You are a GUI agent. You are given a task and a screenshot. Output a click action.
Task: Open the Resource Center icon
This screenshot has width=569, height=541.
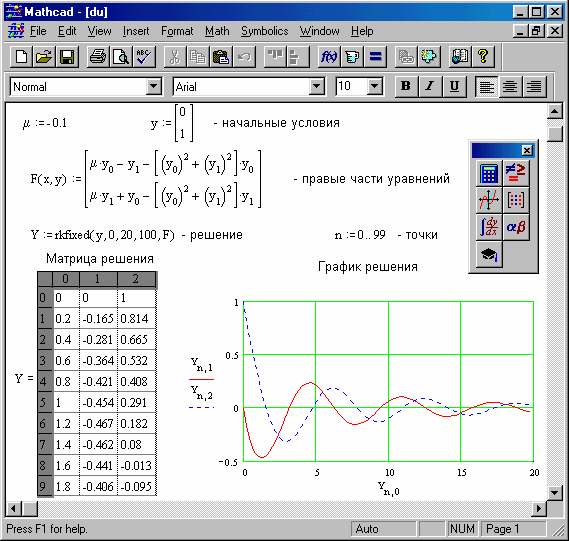point(460,57)
